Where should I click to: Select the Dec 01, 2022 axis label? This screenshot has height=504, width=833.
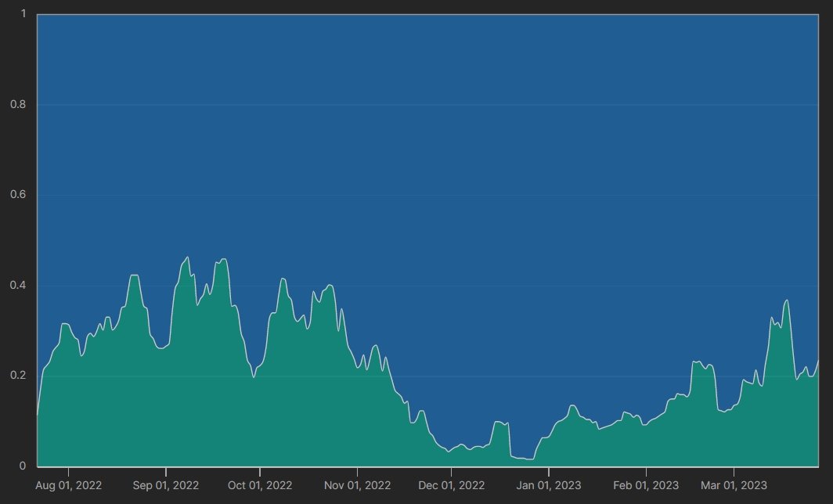452,486
